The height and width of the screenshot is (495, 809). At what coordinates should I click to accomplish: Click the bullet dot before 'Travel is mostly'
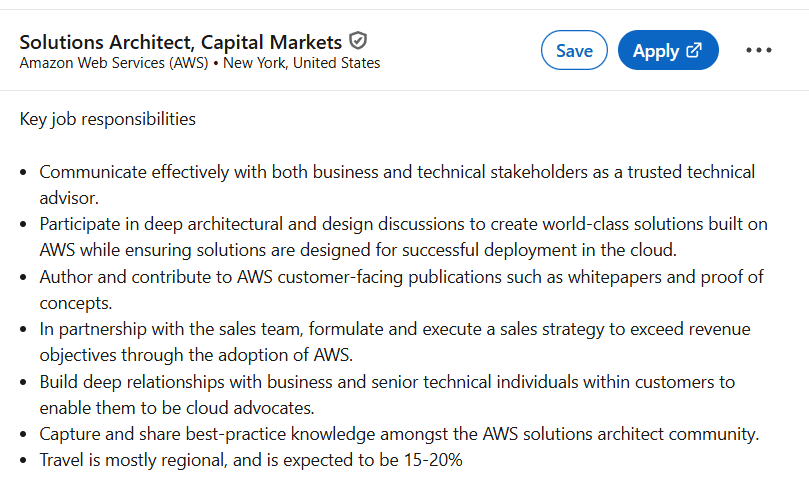click(x=25, y=461)
